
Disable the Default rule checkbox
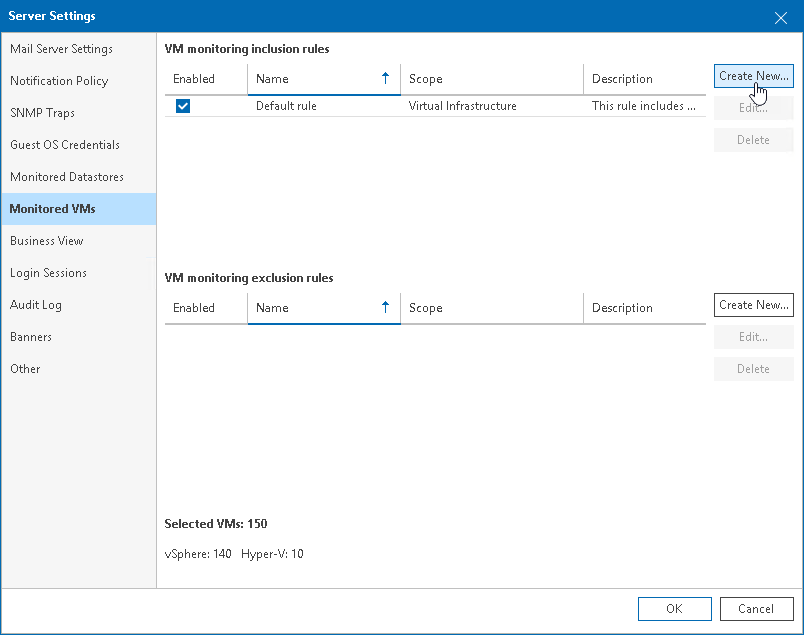pyautogui.click(x=182, y=105)
